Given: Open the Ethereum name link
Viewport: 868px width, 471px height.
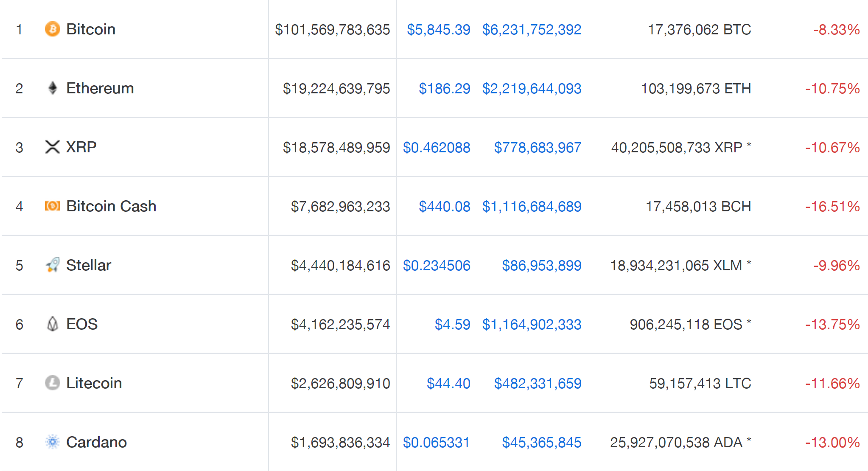Looking at the screenshot, I should (x=100, y=88).
